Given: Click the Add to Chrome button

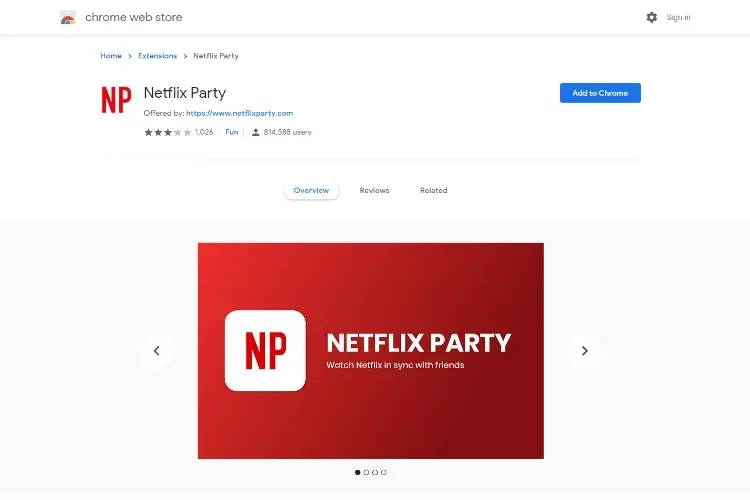Looking at the screenshot, I should 600,93.
